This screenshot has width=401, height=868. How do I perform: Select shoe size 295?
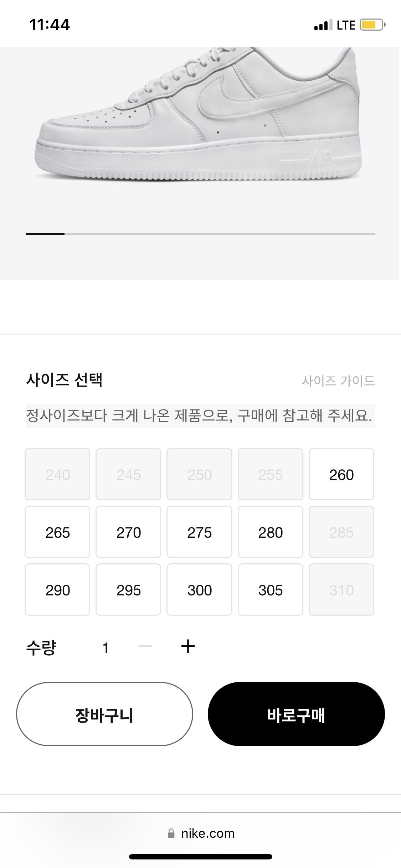128,590
